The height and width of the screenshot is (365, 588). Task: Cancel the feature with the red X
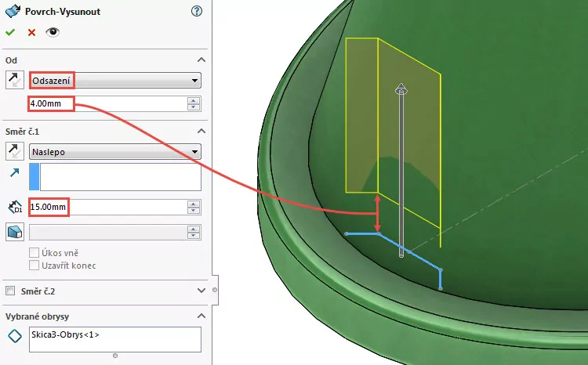(31, 33)
